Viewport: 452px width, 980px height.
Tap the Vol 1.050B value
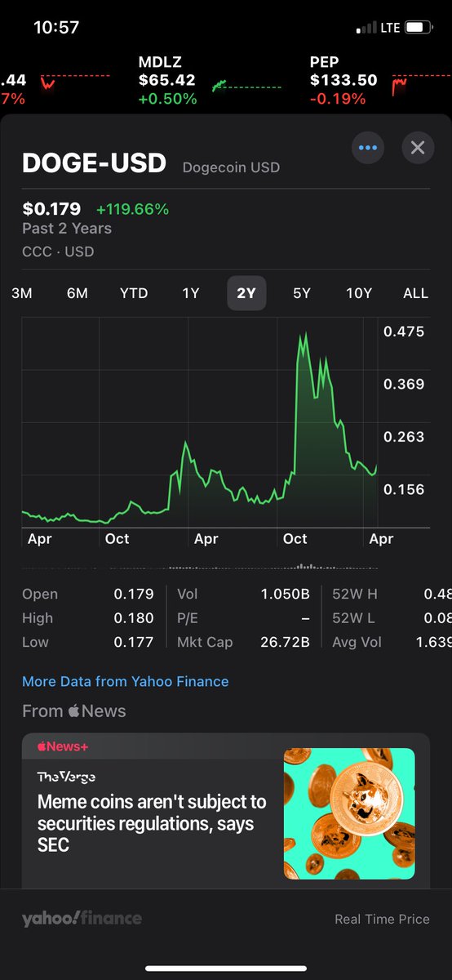[285, 594]
